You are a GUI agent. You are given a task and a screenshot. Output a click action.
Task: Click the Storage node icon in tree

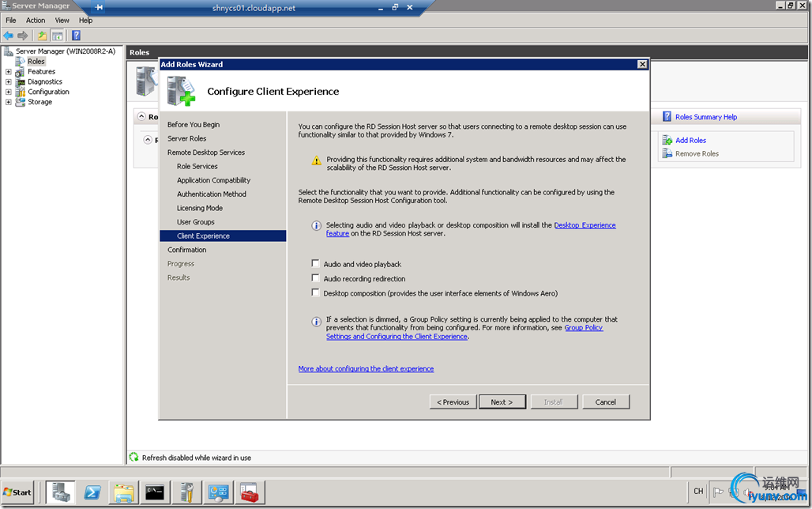(21, 102)
